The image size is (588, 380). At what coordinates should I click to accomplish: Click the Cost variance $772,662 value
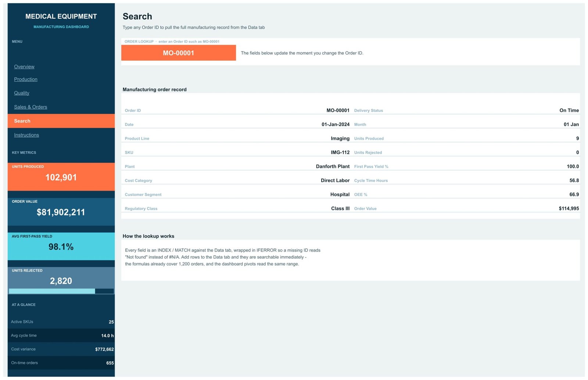(104, 349)
